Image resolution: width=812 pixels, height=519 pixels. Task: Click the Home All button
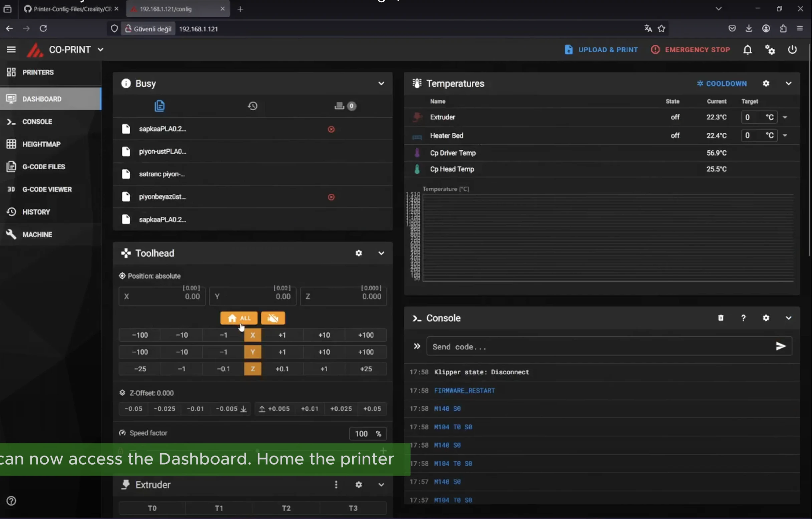pyautogui.click(x=239, y=318)
